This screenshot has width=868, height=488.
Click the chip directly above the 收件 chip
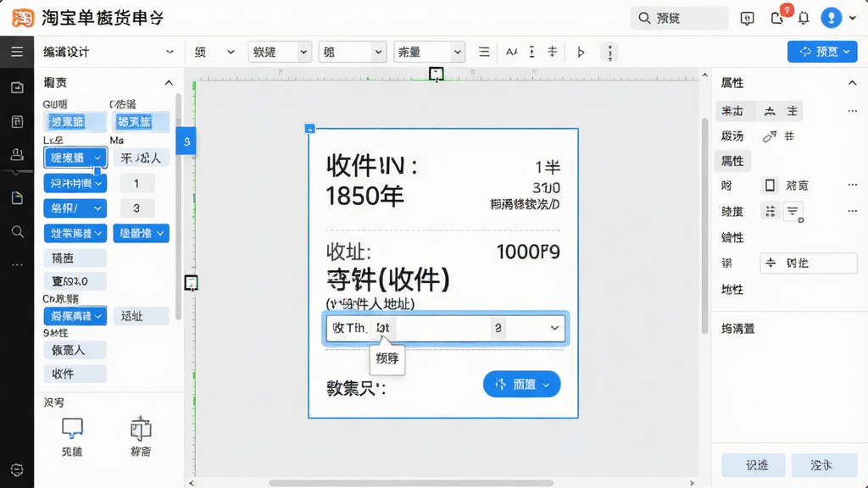[75, 350]
